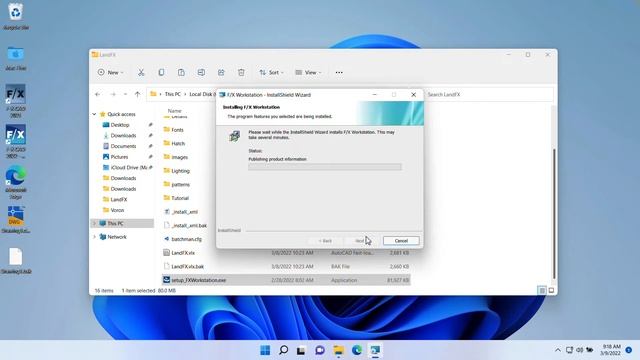Image resolution: width=640 pixels, height=360 pixels.
Task: Open the See more ellipsis menu
Action: click(339, 72)
